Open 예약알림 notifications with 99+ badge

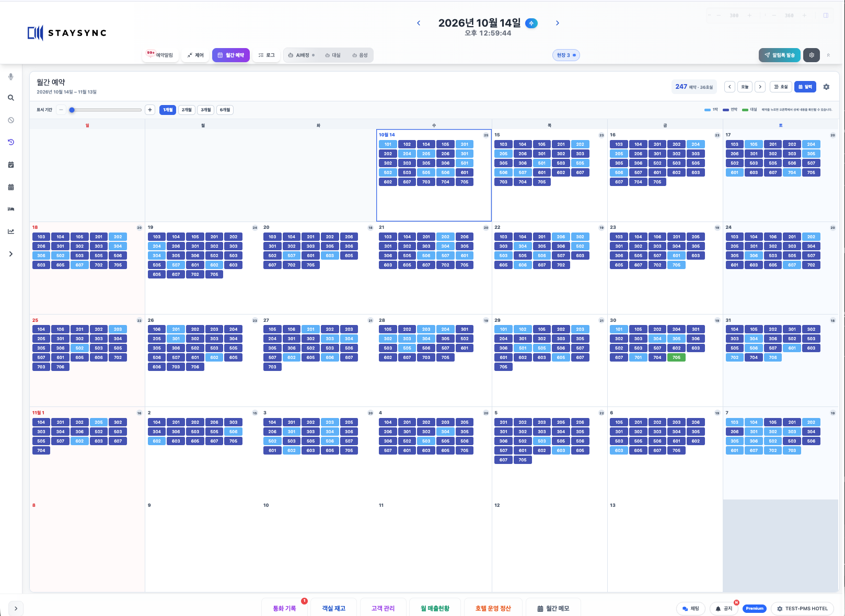tap(160, 55)
